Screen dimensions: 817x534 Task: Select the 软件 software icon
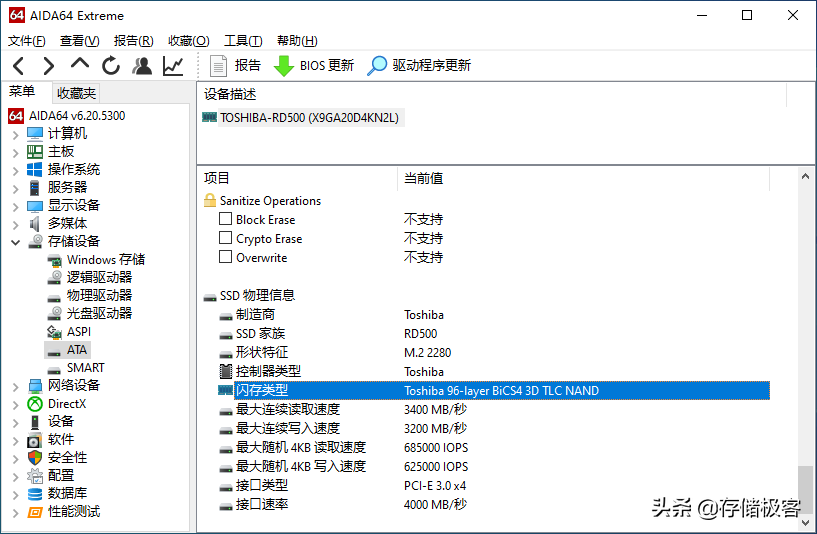35,440
